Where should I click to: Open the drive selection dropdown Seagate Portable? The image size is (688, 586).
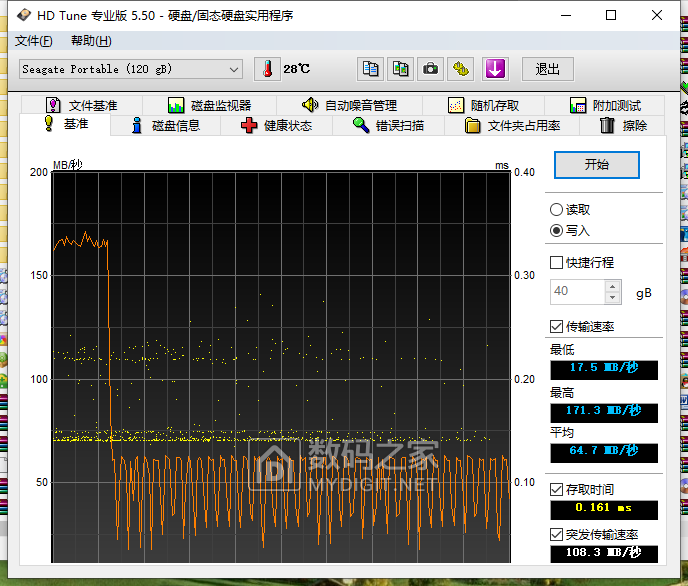pyautogui.click(x=131, y=69)
